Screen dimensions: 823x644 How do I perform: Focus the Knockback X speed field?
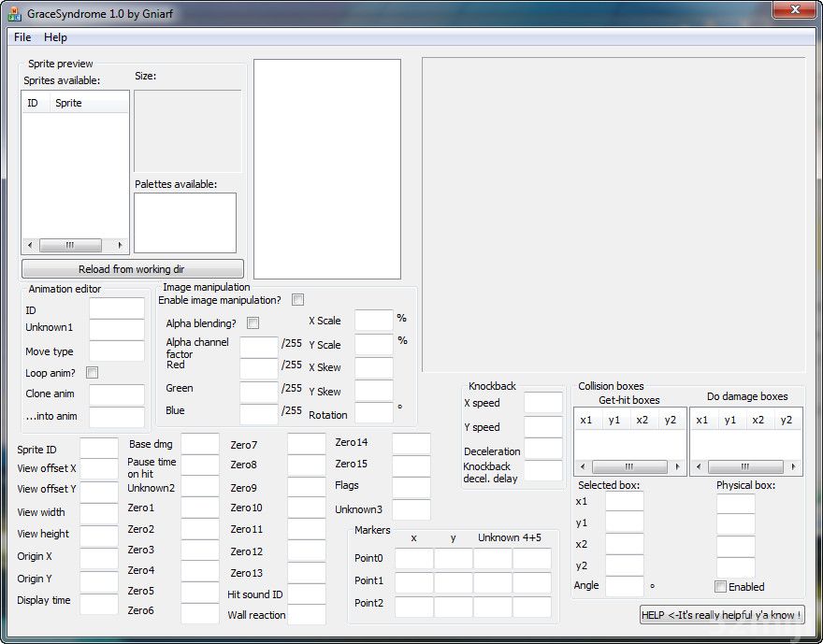(542, 403)
